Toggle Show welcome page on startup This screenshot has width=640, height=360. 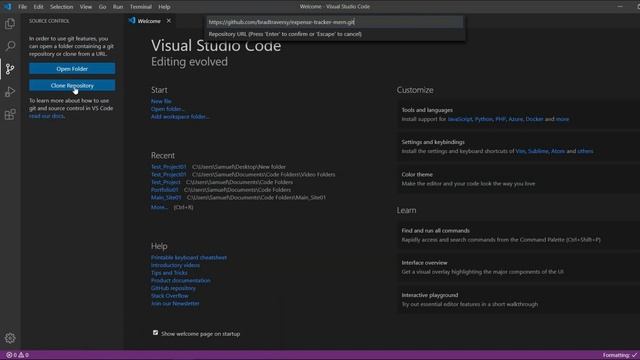coord(156,333)
